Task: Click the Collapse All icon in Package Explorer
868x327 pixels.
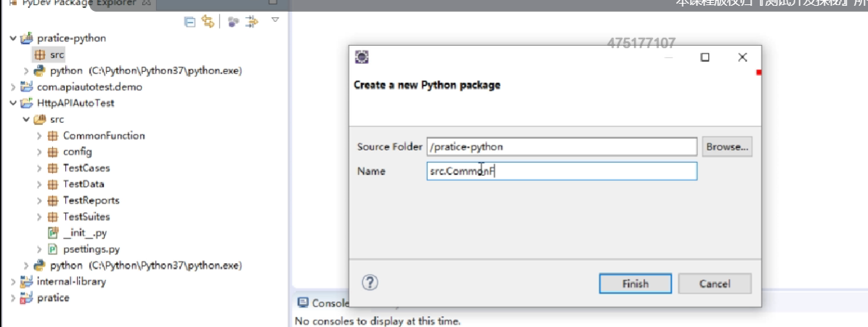Action: [190, 22]
